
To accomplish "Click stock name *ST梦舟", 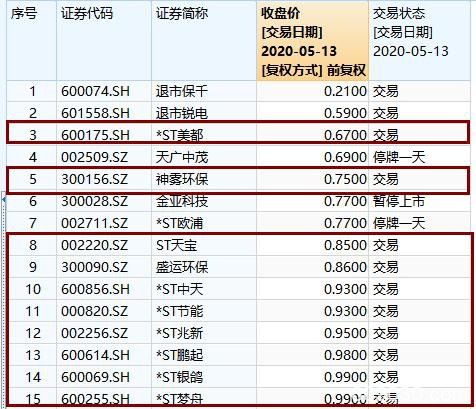I will 179,399.
